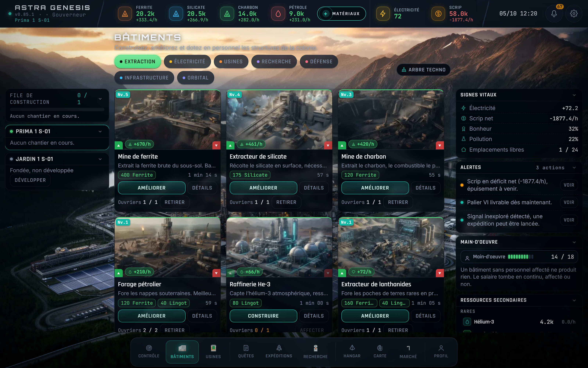588x368 pixels.
Task: Open Quêtes from bottom navigation
Action: (x=246, y=351)
